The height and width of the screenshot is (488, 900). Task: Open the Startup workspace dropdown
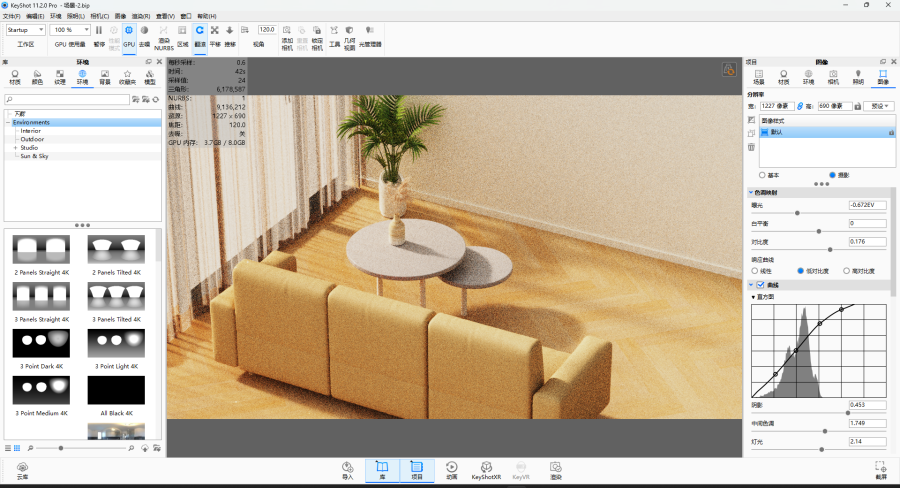click(x=24, y=30)
